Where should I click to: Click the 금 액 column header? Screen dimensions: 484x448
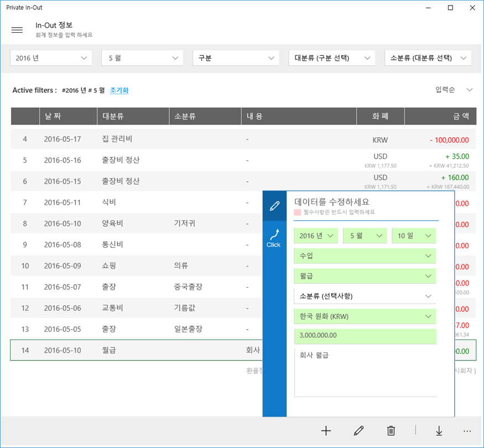(440, 116)
